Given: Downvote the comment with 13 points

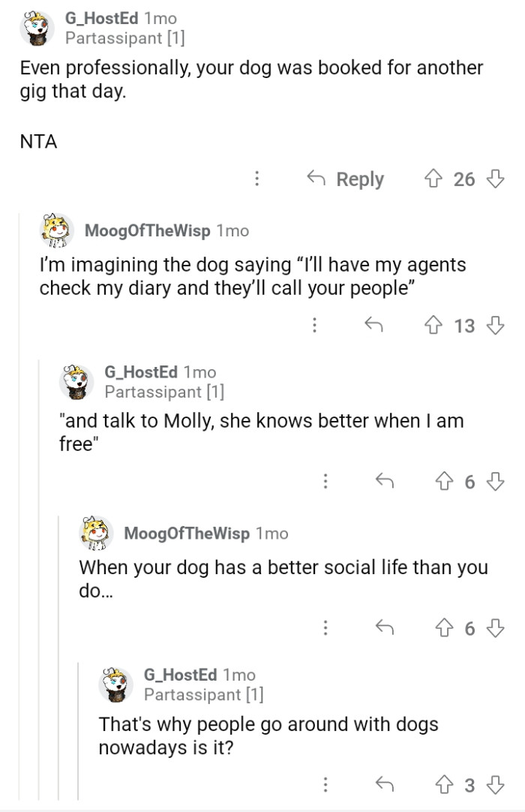Looking at the screenshot, I should [493, 326].
